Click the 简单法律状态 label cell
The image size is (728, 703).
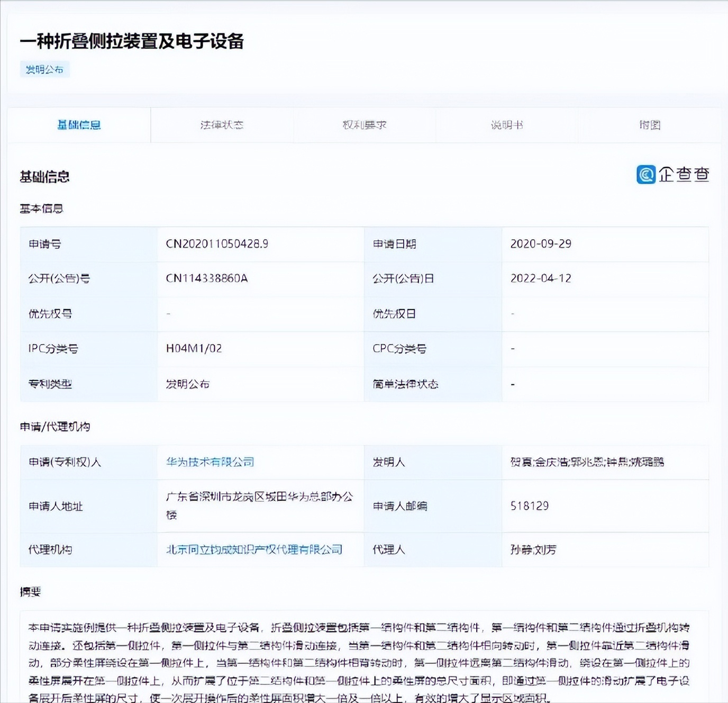[x=433, y=384]
